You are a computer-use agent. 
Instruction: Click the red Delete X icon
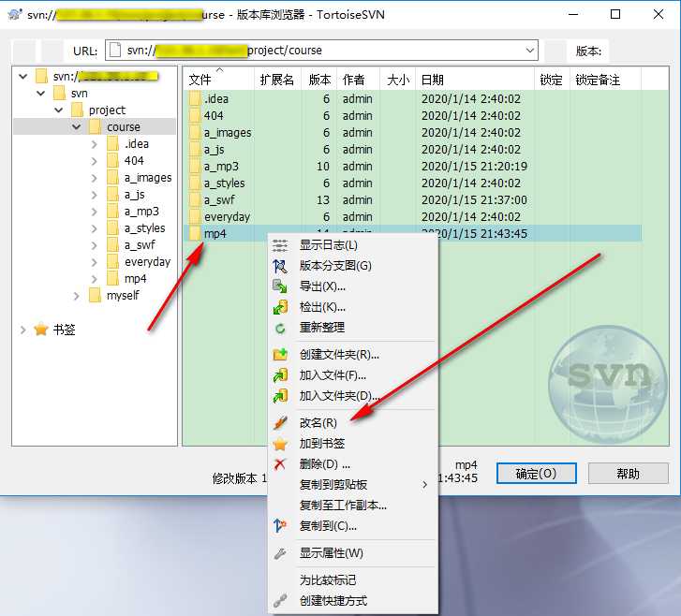point(280,464)
